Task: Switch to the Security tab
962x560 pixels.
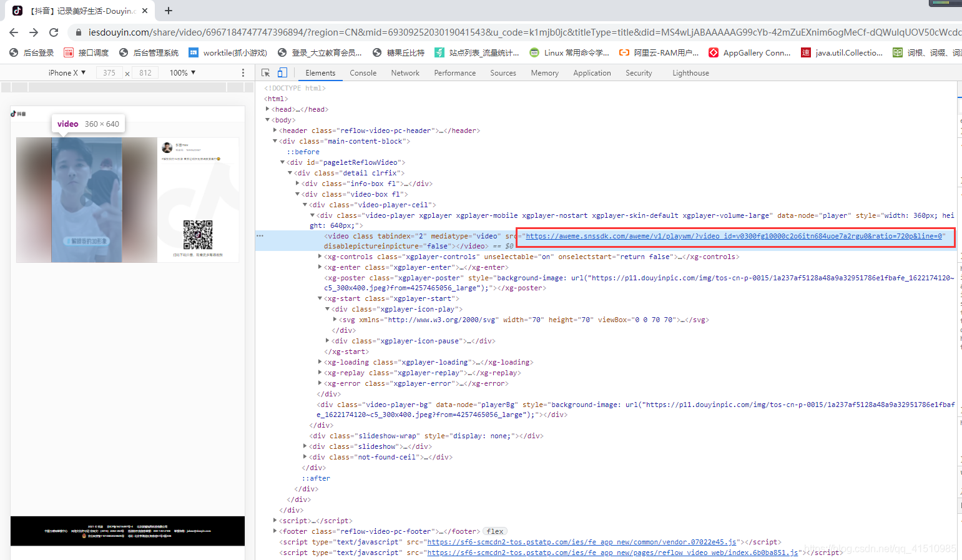Action: point(639,73)
